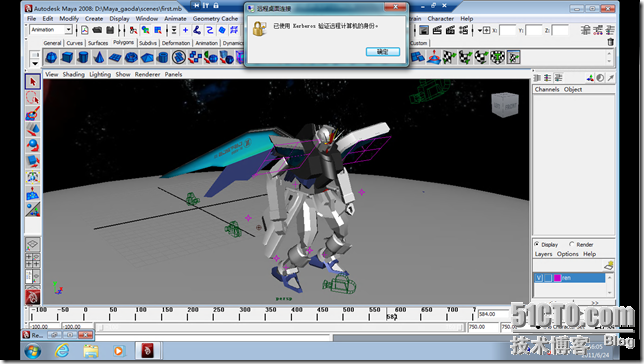Create a polygon pipe from shelf

coord(163,57)
